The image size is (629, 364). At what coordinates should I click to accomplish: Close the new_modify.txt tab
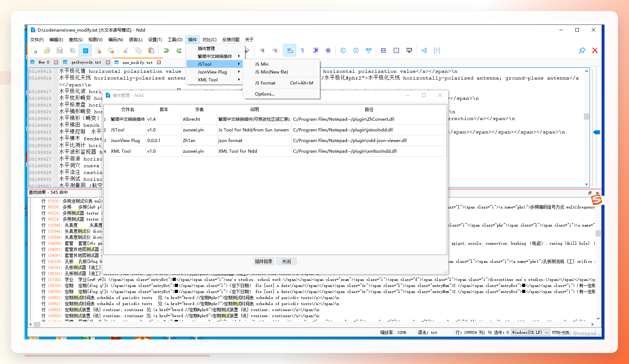coord(159,63)
